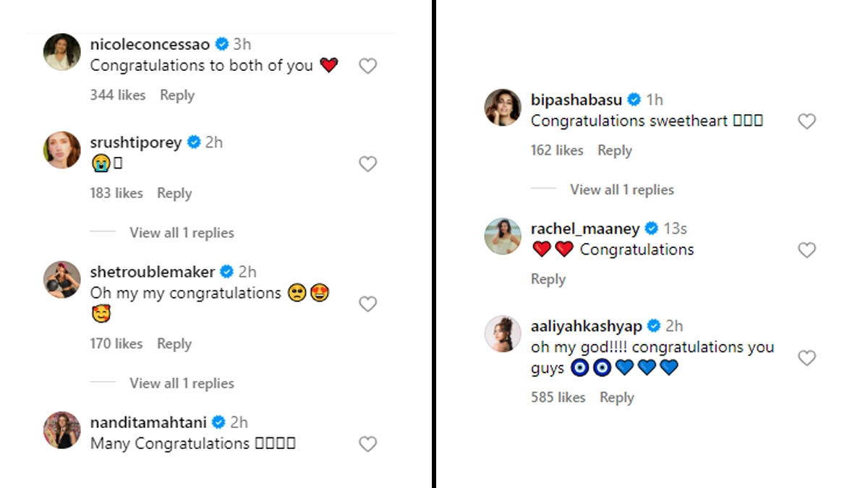Toggle the like heart on srushtiporey's comment

368,164
